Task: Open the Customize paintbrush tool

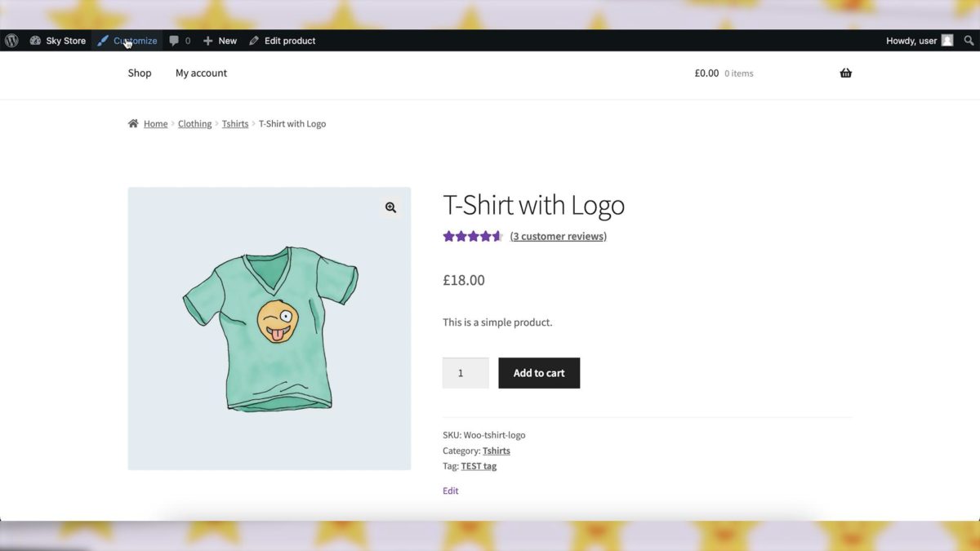Action: click(x=127, y=40)
